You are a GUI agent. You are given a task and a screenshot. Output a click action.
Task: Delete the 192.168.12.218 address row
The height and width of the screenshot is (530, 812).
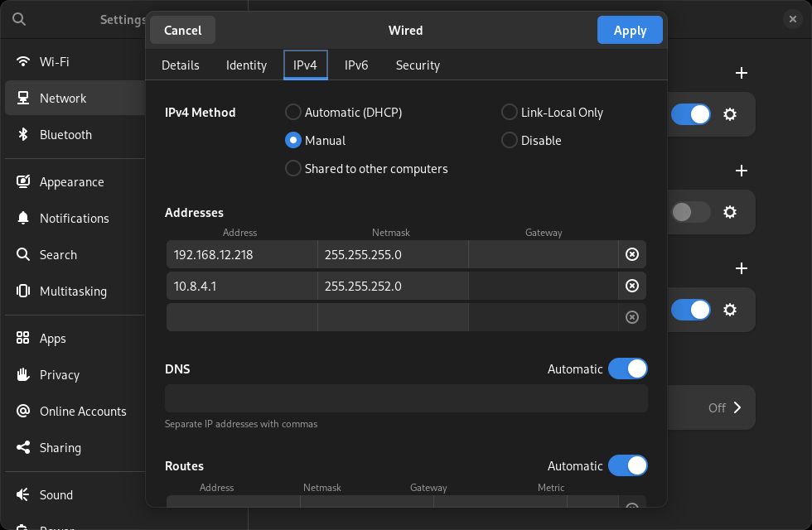point(631,254)
